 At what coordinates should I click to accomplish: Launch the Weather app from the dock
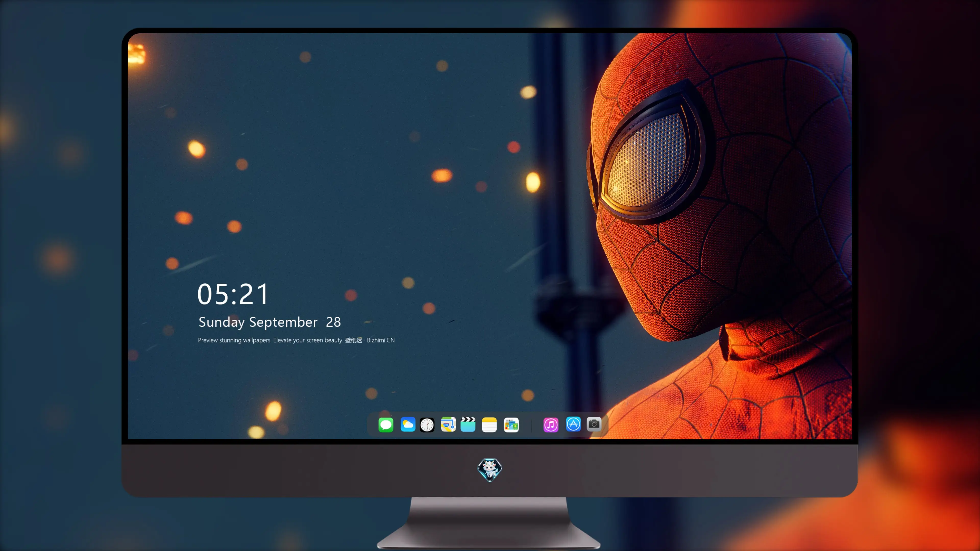point(408,424)
